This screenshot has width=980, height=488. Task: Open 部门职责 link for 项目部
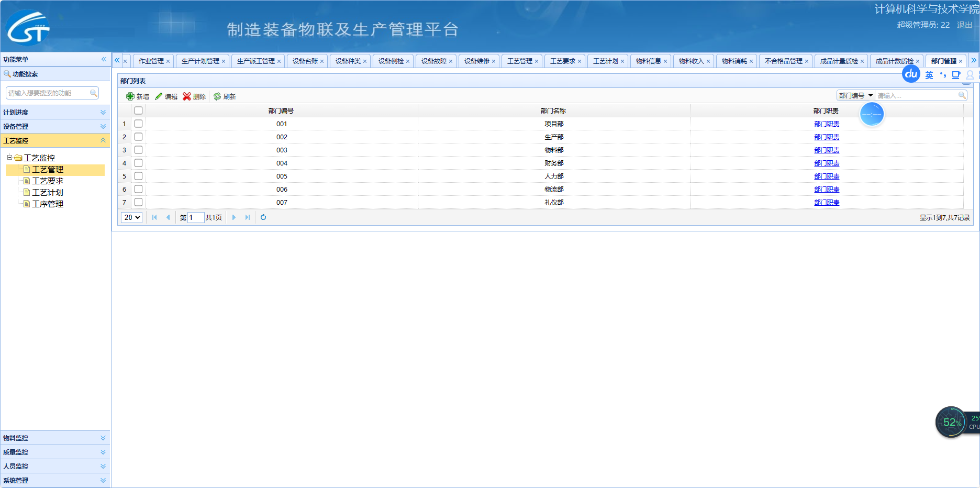pyautogui.click(x=827, y=124)
